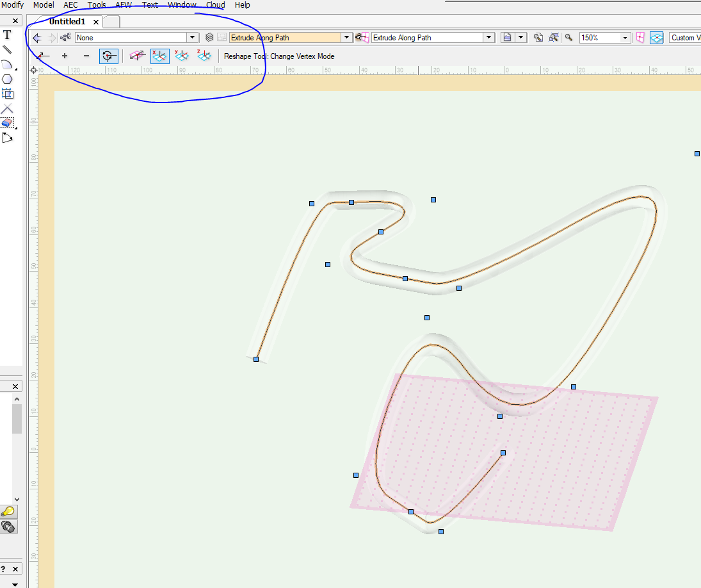Enable the Z-axis constraint mode

204,56
